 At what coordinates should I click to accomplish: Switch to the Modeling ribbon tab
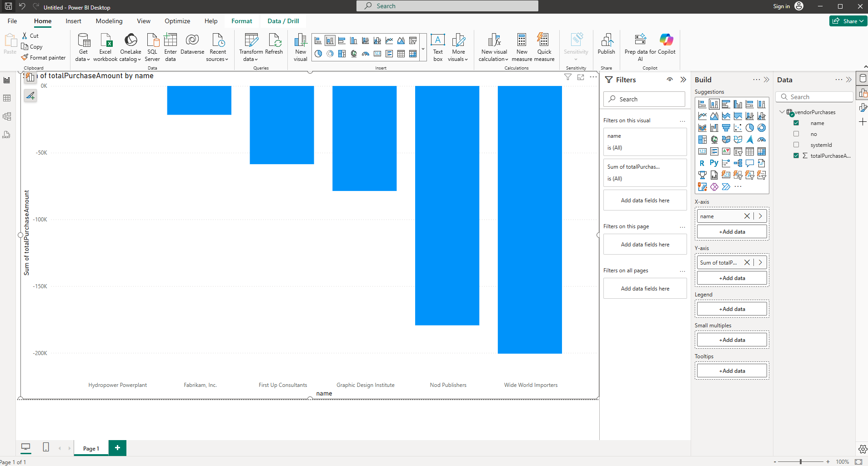[109, 21]
